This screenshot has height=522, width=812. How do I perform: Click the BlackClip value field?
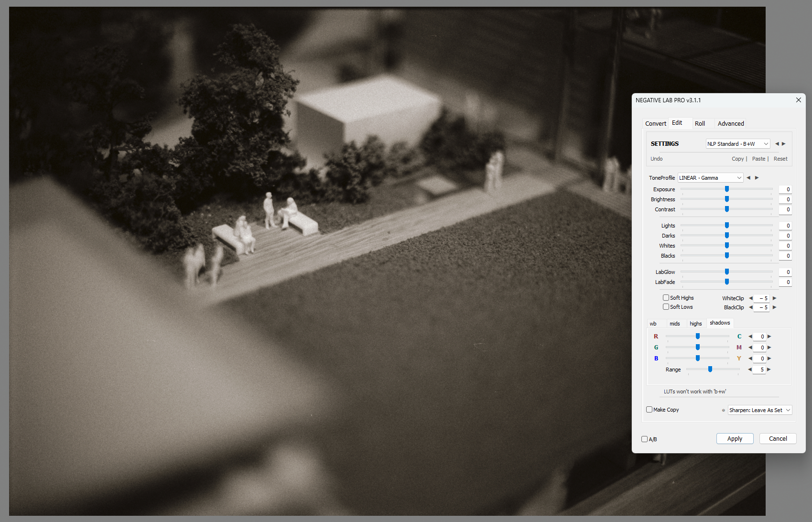click(x=762, y=307)
